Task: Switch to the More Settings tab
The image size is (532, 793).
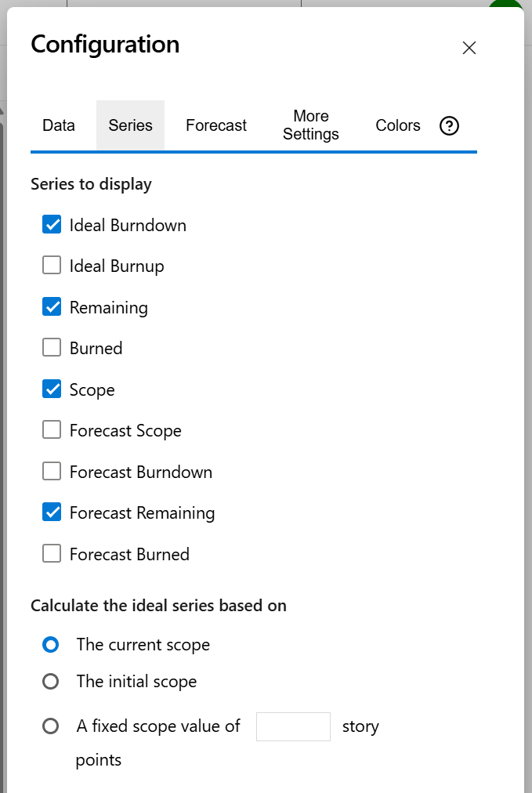Action: pos(310,125)
